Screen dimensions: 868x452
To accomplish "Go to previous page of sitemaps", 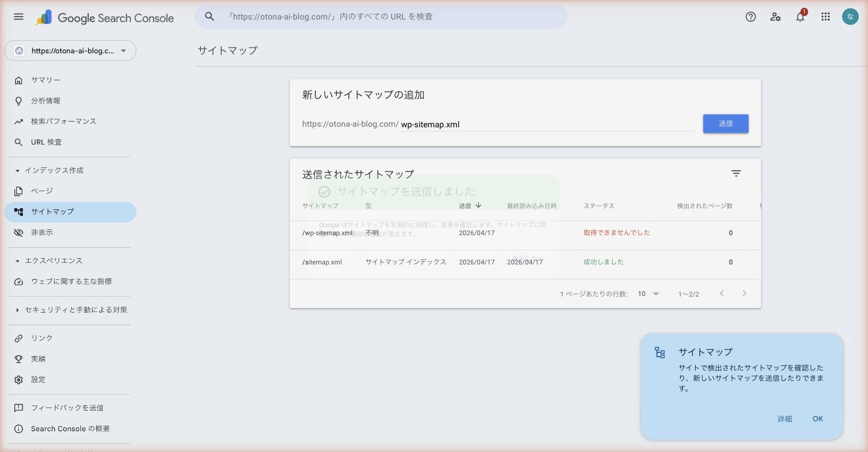I will pos(722,294).
